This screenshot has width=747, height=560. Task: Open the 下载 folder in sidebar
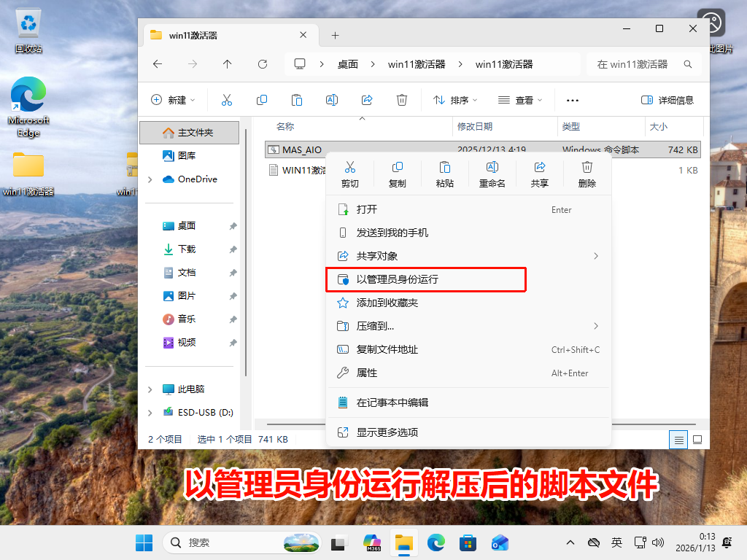[x=187, y=249]
